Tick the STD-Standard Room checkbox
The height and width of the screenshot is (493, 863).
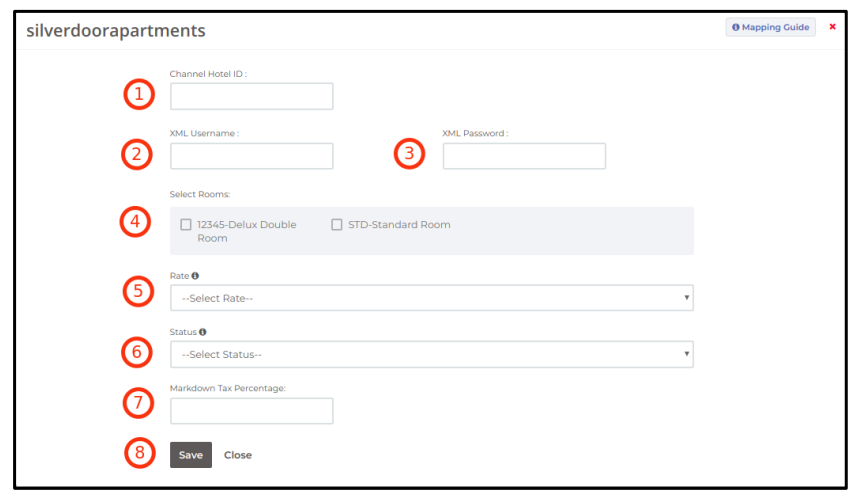pyautogui.click(x=337, y=224)
